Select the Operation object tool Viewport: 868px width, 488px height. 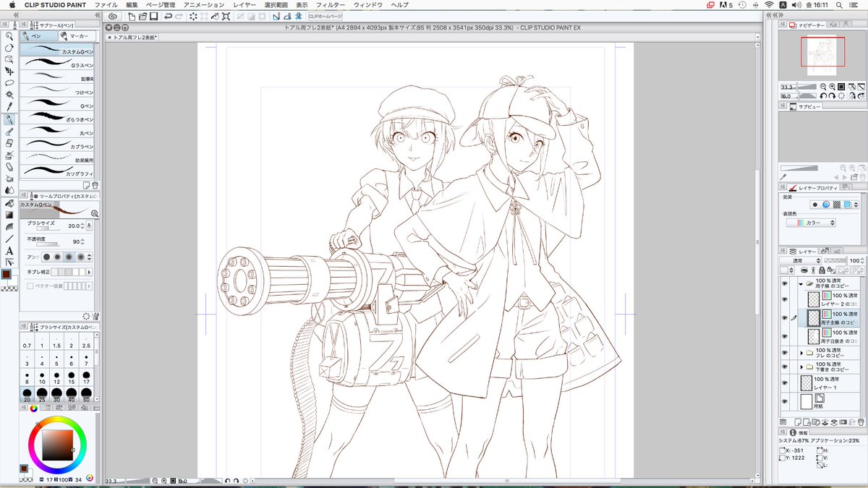(x=9, y=59)
